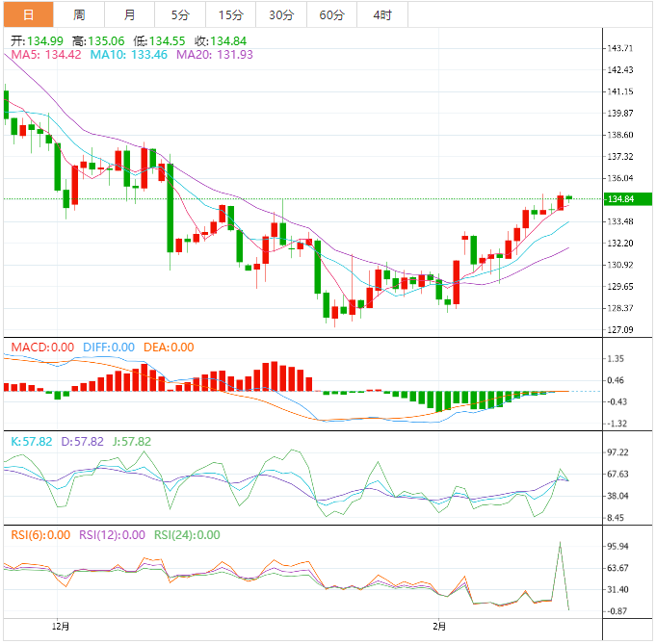Select the 15分 interval tab

tap(230, 14)
